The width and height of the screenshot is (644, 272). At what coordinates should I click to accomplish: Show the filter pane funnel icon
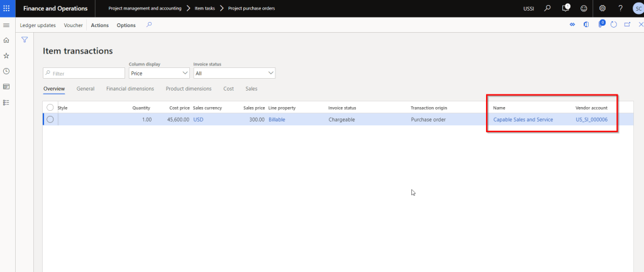point(25,40)
